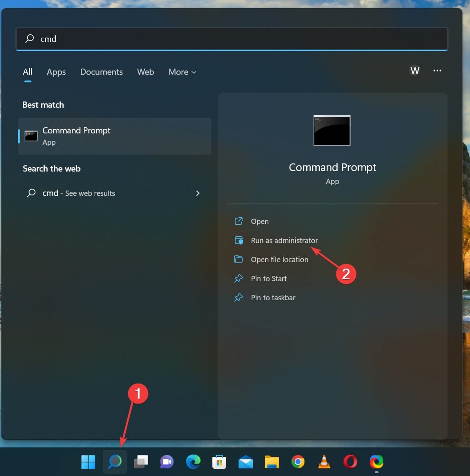Click 'cmd - See web results' entry

click(x=115, y=193)
